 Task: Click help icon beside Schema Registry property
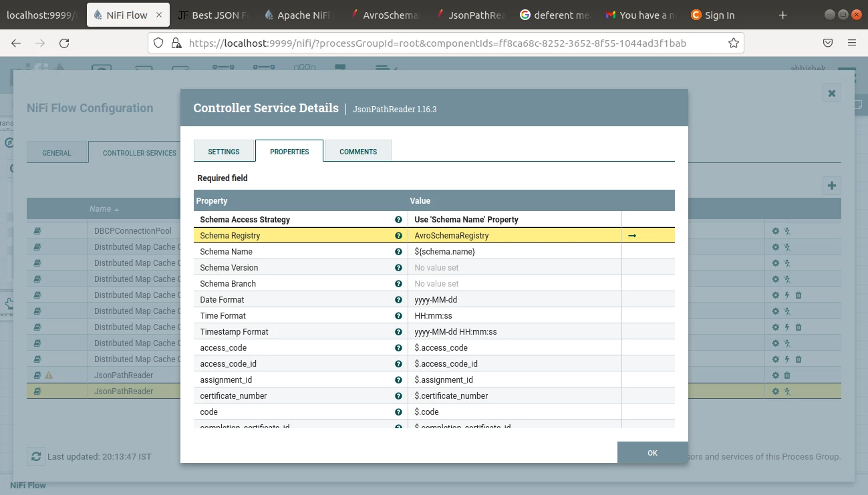tap(398, 235)
